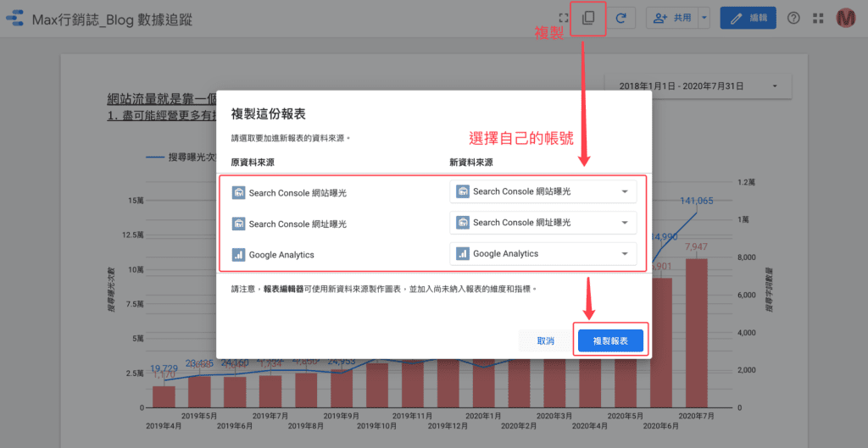Click the Data Studio logo icon
Image resolution: width=868 pixels, height=448 pixels.
[15, 19]
